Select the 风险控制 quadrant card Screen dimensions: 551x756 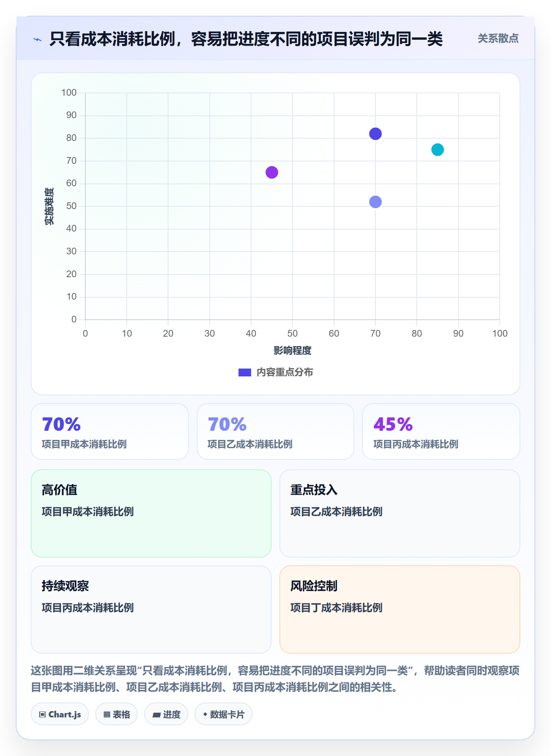400,610
